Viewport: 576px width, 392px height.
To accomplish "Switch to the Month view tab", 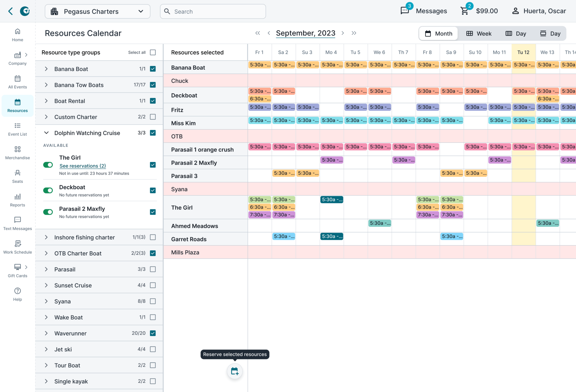I will pyautogui.click(x=438, y=33).
